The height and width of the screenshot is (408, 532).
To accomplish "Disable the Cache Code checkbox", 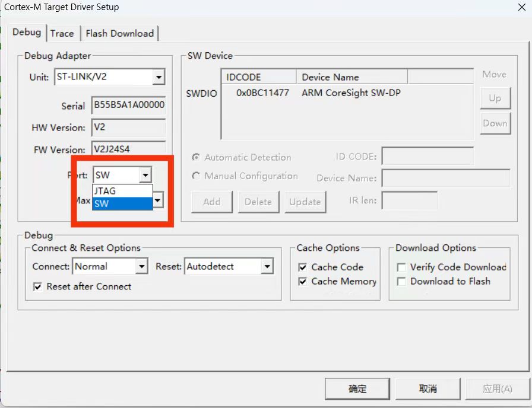I will [x=303, y=267].
